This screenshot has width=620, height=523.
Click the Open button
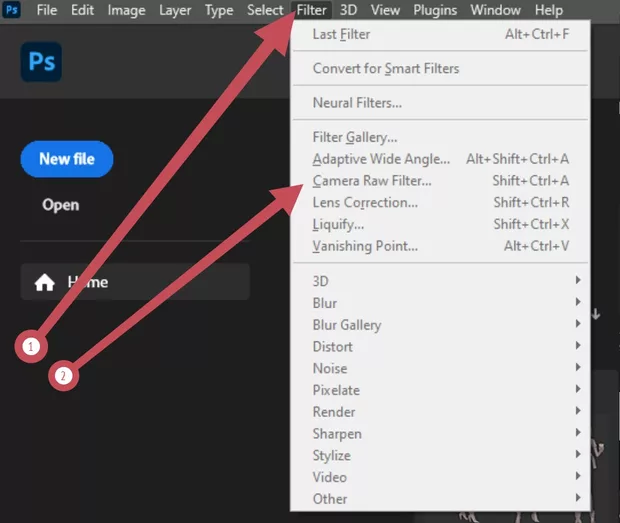[60, 205]
